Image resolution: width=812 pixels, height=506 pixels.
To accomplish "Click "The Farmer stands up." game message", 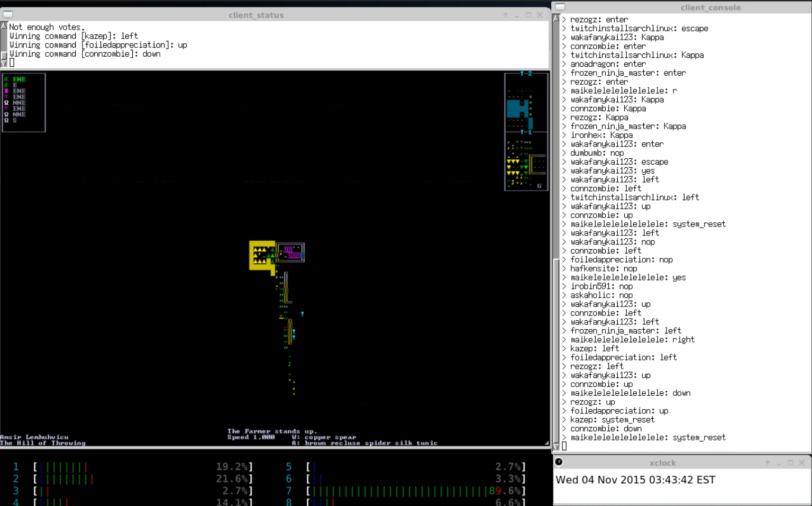I will (272, 431).
